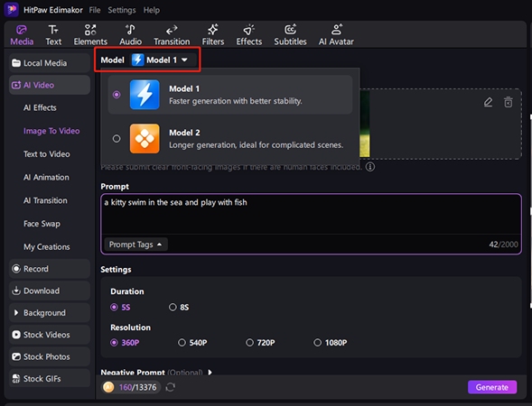Refresh credits with the circular arrow icon

171,387
